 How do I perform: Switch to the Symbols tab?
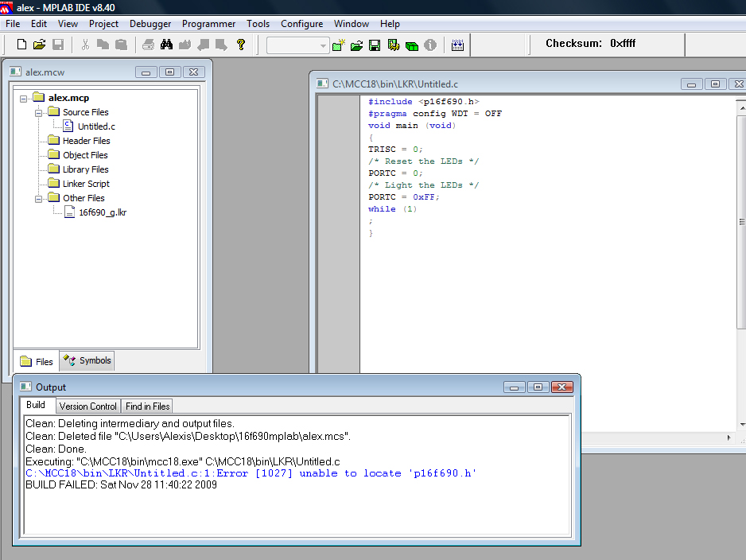click(87, 361)
